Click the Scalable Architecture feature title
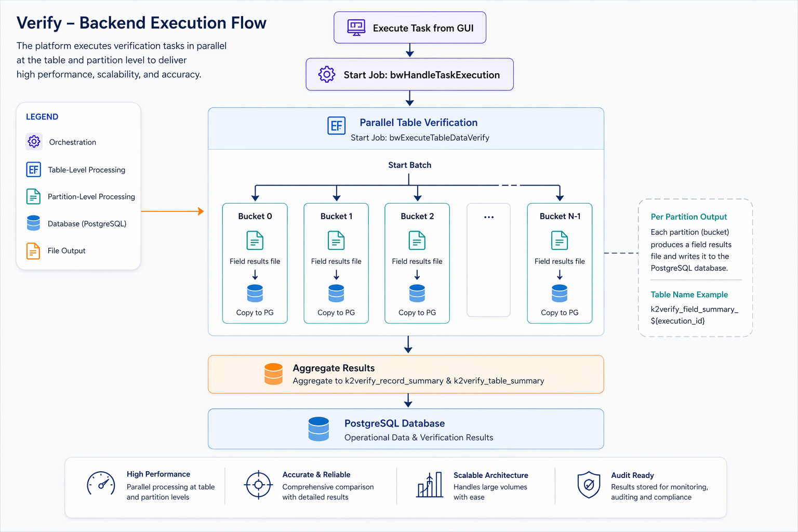Viewport: 798px width, 532px height. pyautogui.click(x=491, y=475)
